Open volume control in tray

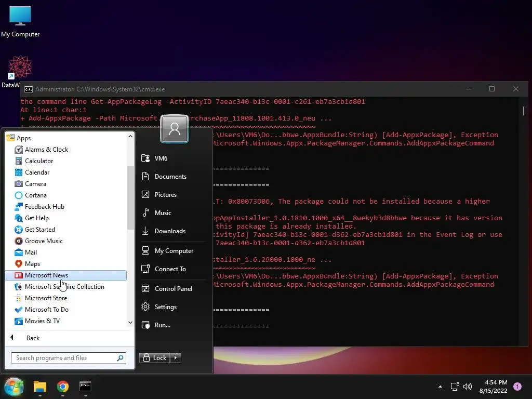point(468,387)
